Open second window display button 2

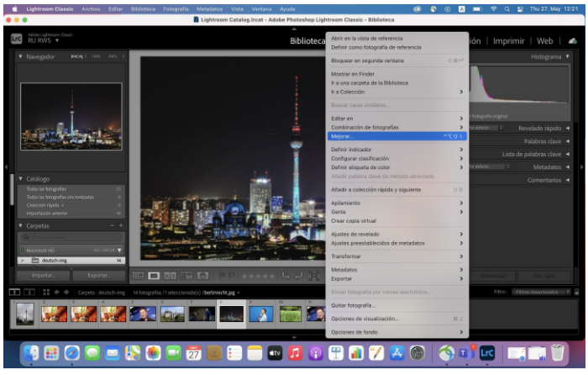[x=29, y=292]
